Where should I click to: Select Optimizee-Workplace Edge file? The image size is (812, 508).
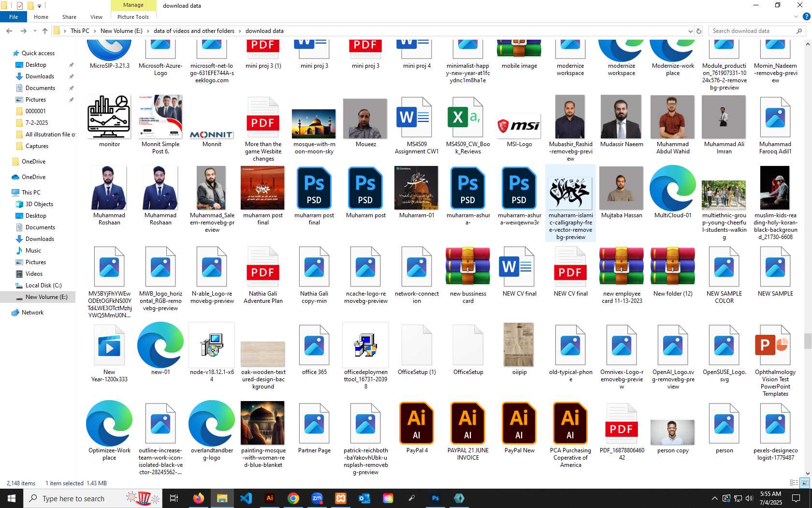tap(109, 423)
